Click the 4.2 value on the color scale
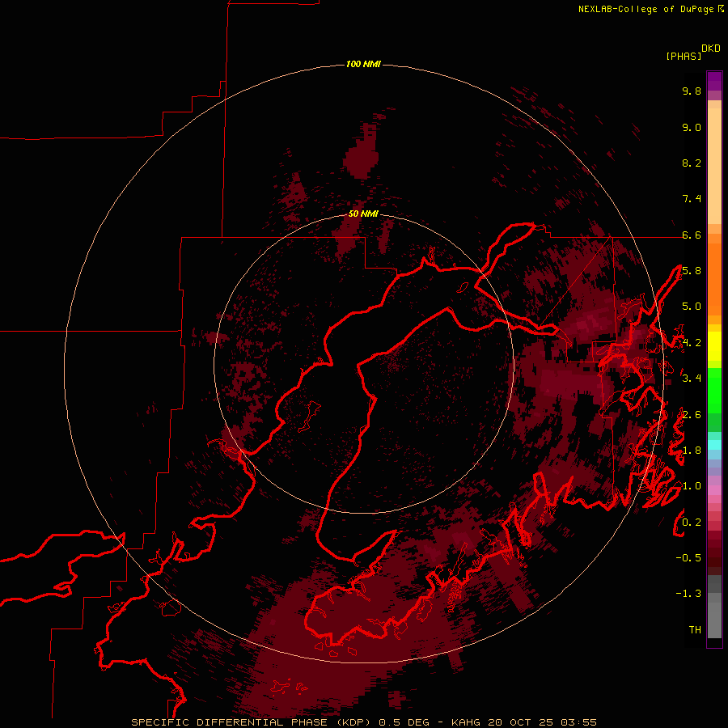Viewport: 728px width, 728px height. (692, 343)
